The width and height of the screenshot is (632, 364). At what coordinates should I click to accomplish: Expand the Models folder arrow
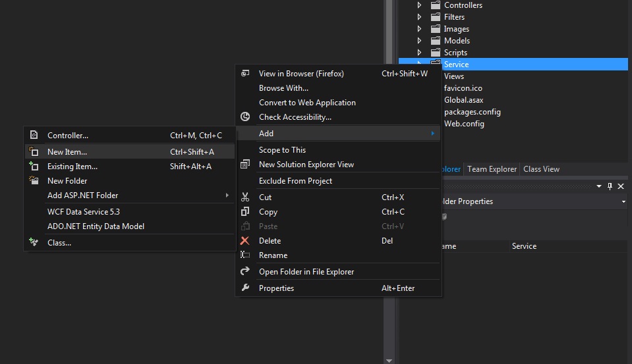[419, 41]
